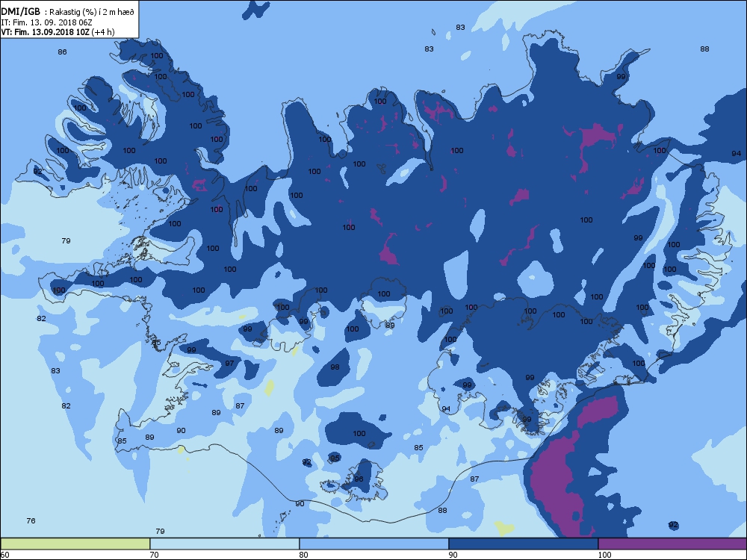Viewport: 747px width, 560px height.
Task: Click the dark blue 90–100 legend swatch
Action: coord(523,544)
